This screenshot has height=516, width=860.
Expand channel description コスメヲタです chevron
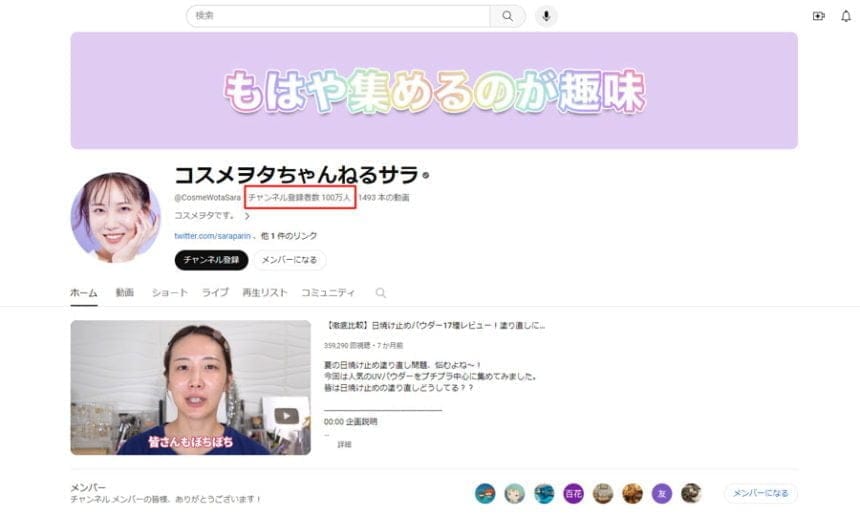click(x=247, y=216)
